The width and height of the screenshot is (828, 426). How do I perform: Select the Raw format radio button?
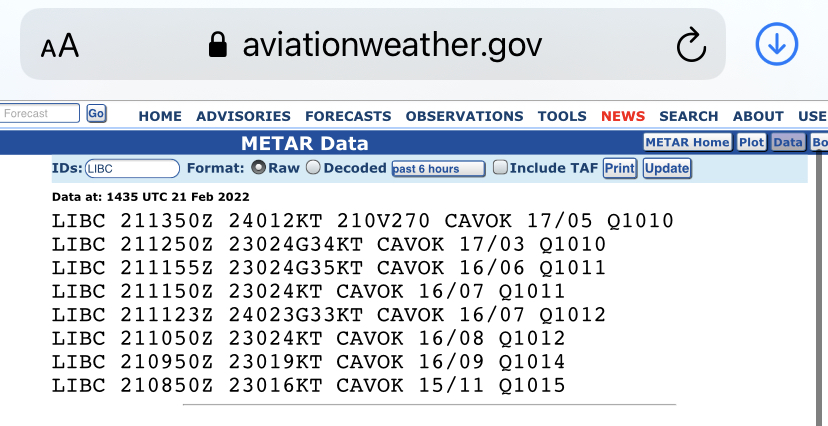(x=258, y=168)
